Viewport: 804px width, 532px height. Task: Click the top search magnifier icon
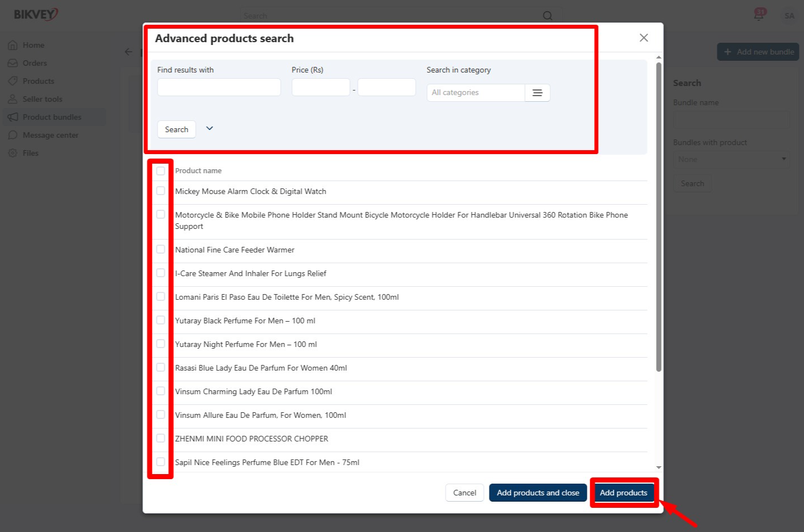547,16
